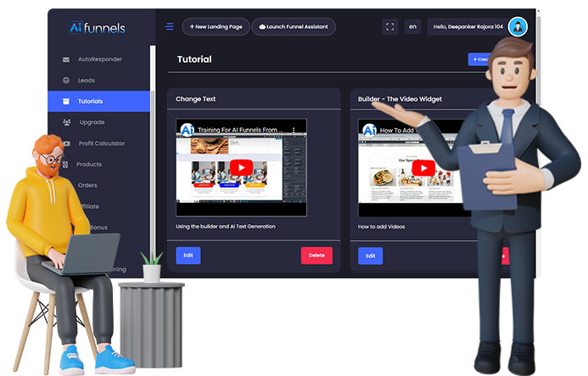
Task: Click the Create button in Tutorial header
Action: pos(480,59)
